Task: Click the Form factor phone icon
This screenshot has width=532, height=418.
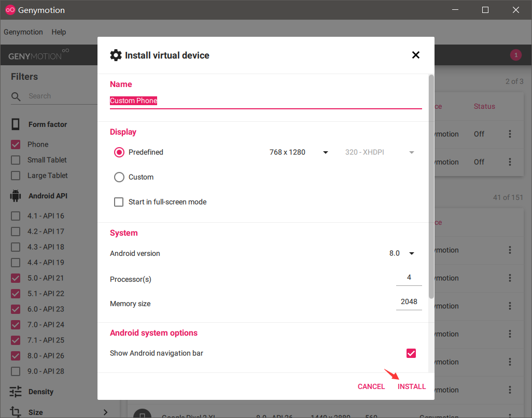Action: tap(16, 124)
